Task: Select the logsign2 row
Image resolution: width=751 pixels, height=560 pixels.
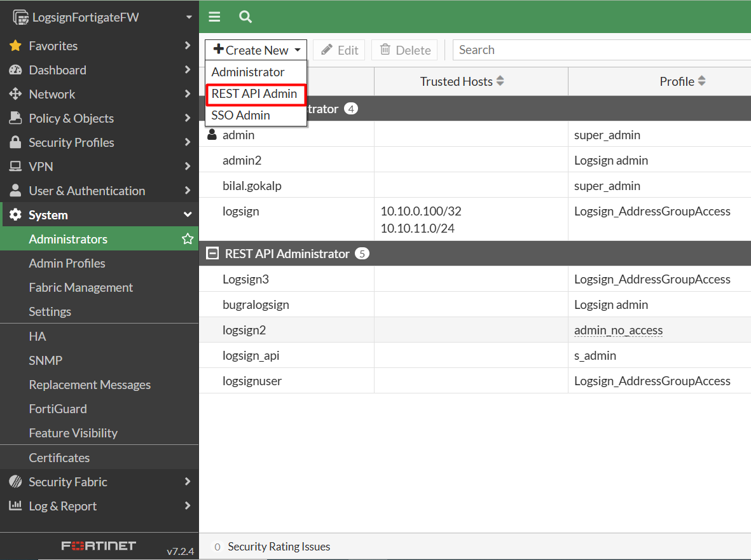Action: [475, 330]
